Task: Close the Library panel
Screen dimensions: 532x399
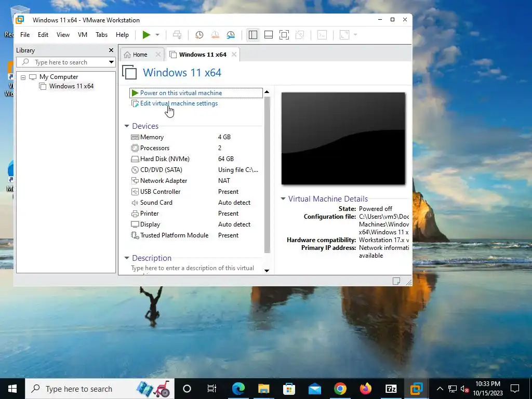Action: tap(111, 50)
